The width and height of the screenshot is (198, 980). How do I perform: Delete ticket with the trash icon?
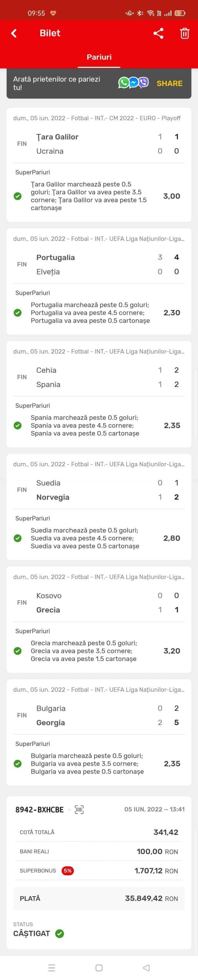(x=185, y=33)
